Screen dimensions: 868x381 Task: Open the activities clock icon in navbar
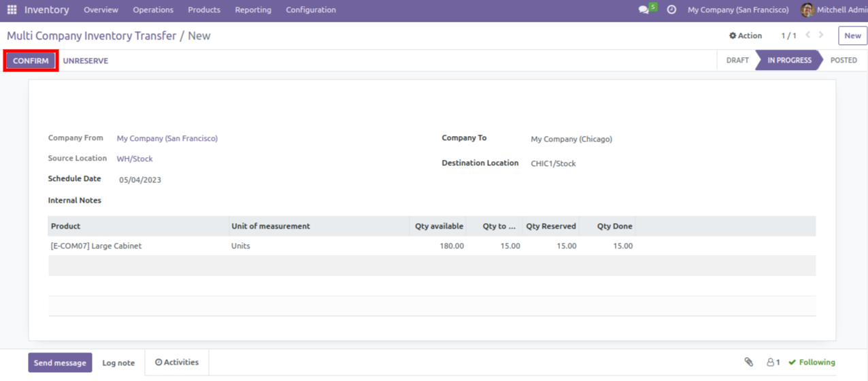point(671,10)
